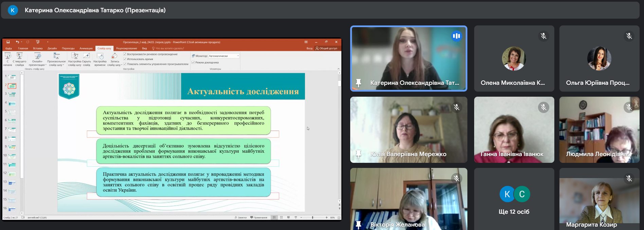Open the Вставка ribbon tab
The width and height of the screenshot is (644, 230).
pyautogui.click(x=38, y=49)
